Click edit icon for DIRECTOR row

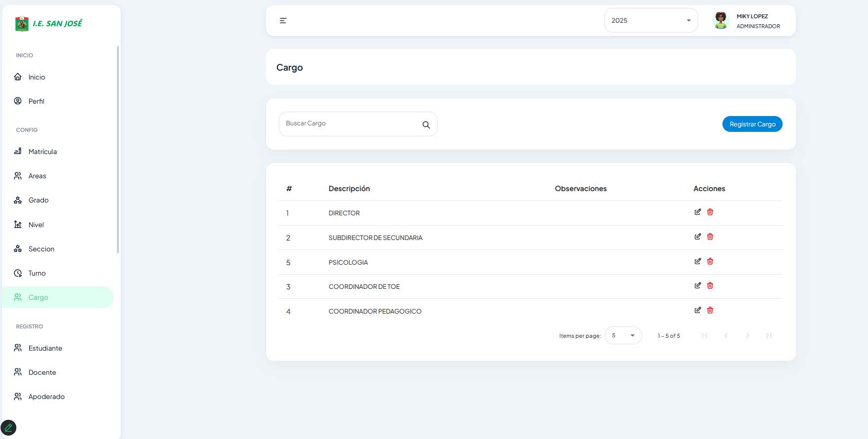click(x=698, y=212)
